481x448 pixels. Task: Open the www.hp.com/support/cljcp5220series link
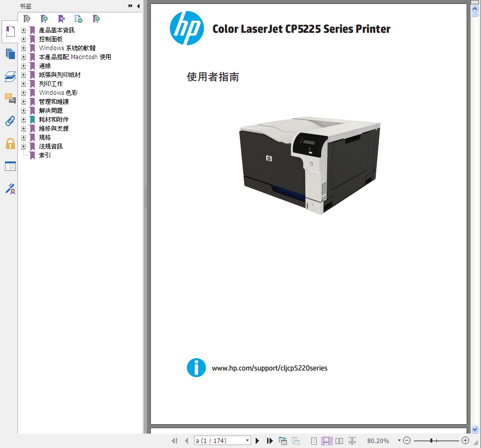(270, 368)
